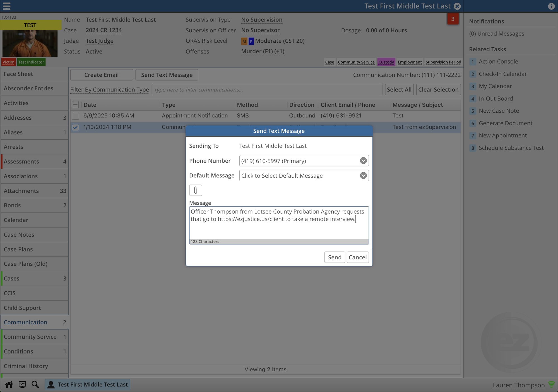
Task: Go to the Home icon in bottom bar
Action: pyautogui.click(x=9, y=385)
